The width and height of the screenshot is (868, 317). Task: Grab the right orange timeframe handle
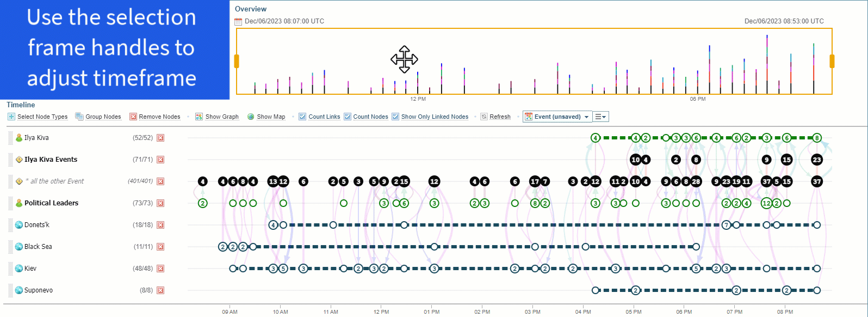(x=832, y=61)
